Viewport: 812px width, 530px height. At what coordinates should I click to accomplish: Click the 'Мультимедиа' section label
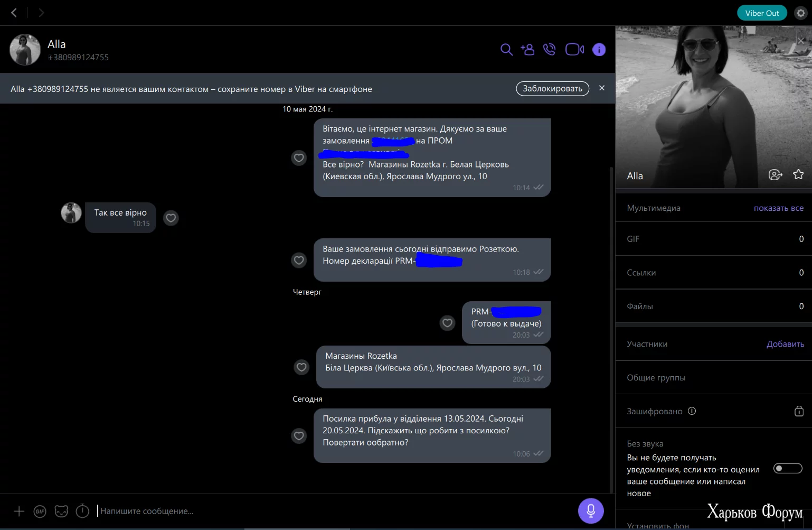pos(654,208)
